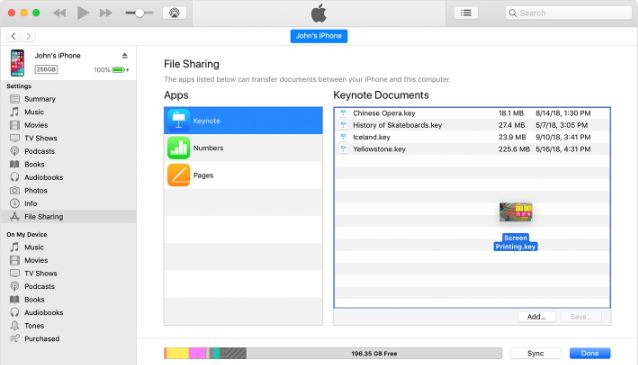Image resolution: width=638 pixels, height=365 pixels.
Task: Click the battery indicator icon
Action: 118,70
